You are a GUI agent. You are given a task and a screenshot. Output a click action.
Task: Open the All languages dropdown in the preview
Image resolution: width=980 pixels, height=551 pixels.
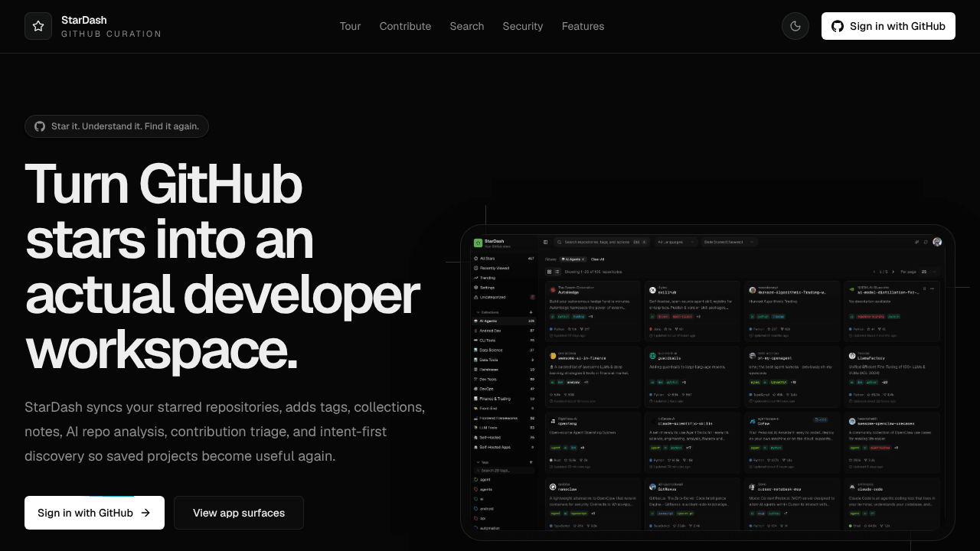676,242
